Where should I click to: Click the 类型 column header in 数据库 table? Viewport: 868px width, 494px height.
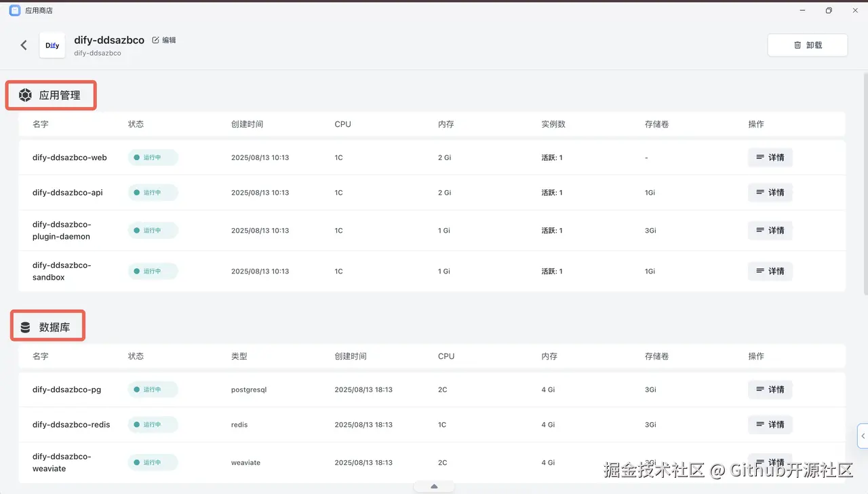click(x=239, y=356)
